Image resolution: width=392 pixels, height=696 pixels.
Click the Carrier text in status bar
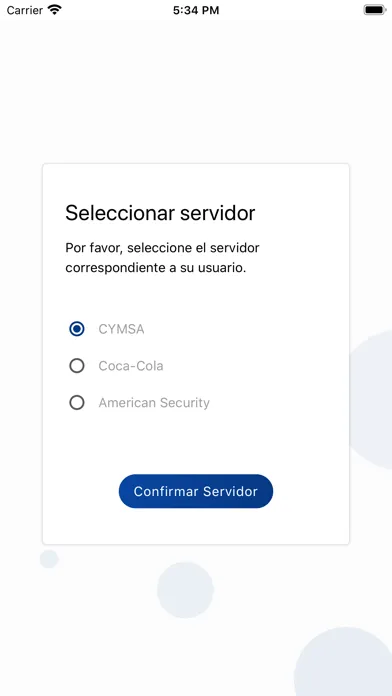click(24, 10)
